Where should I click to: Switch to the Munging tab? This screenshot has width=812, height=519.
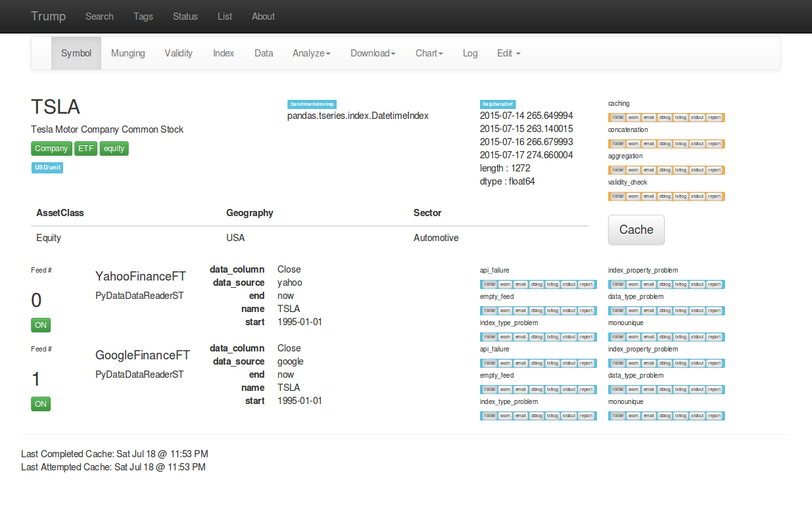pos(128,53)
